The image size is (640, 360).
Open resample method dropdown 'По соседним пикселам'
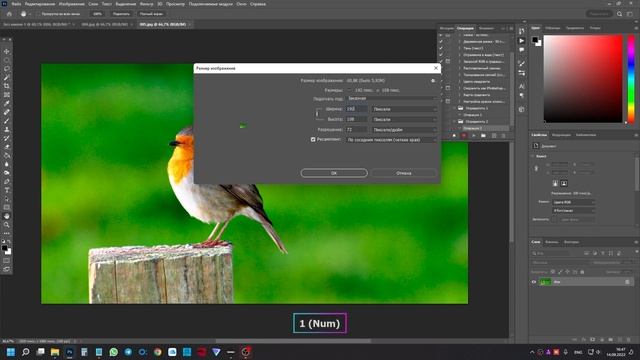pos(391,140)
